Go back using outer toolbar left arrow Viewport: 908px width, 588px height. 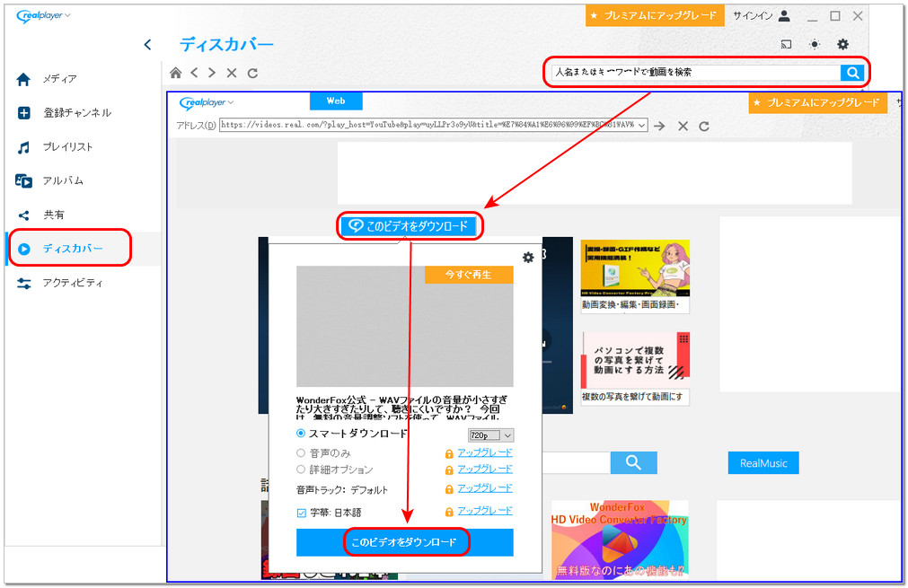(x=195, y=73)
